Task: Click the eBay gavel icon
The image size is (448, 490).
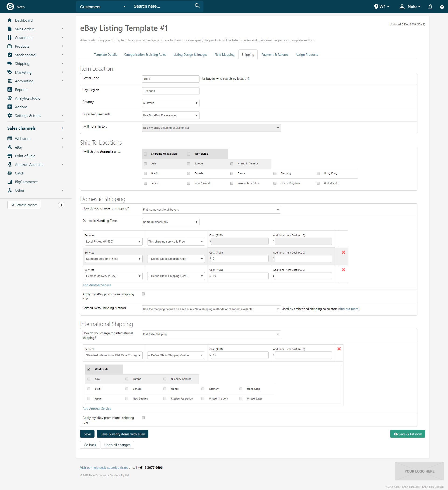Action: click(10, 147)
